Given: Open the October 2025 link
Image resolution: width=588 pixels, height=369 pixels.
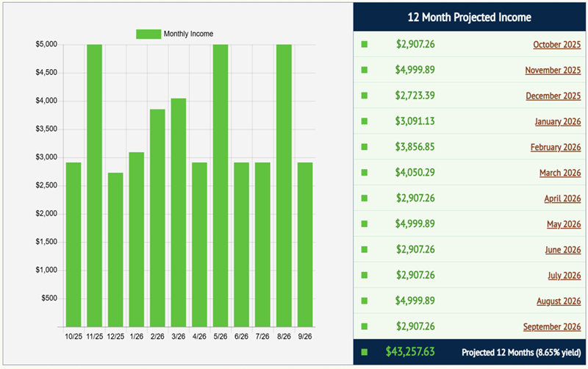Looking at the screenshot, I should pos(556,45).
